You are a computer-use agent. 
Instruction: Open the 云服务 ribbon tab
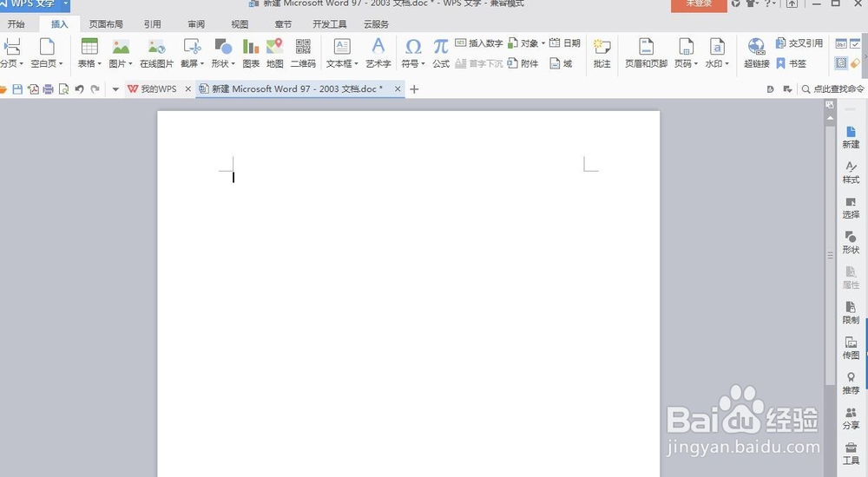coord(376,24)
